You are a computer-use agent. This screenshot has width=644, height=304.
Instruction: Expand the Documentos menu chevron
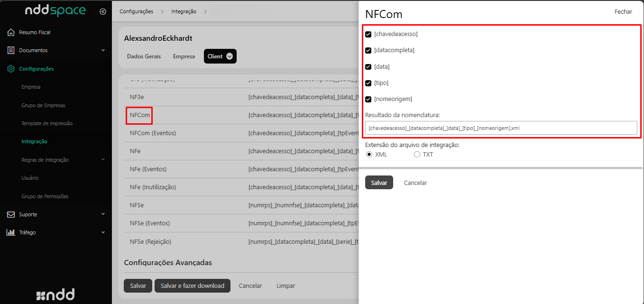[103, 50]
